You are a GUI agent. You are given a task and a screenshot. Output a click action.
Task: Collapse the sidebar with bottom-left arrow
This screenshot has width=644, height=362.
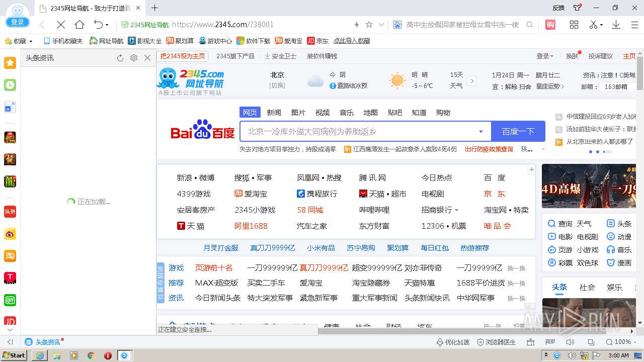pos(10,342)
